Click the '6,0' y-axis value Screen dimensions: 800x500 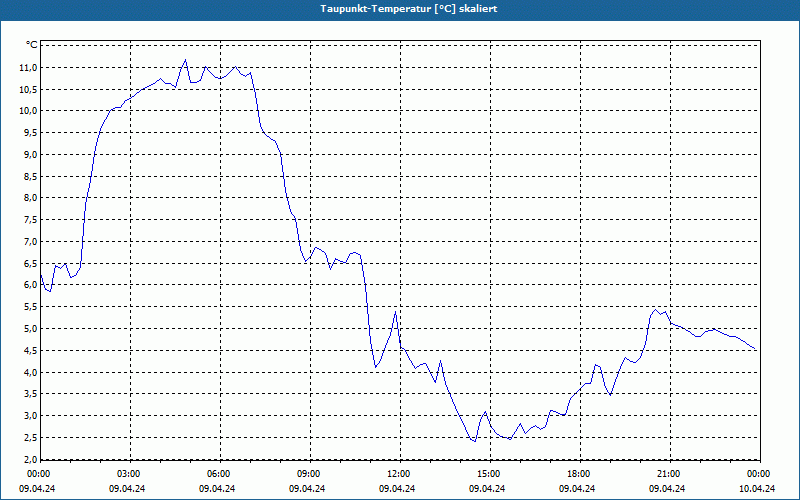31,285
